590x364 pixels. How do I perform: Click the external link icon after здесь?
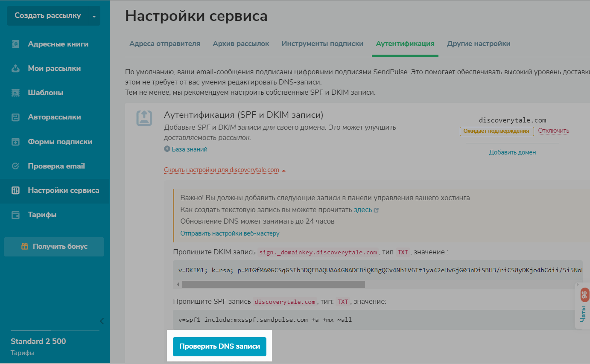pos(376,210)
